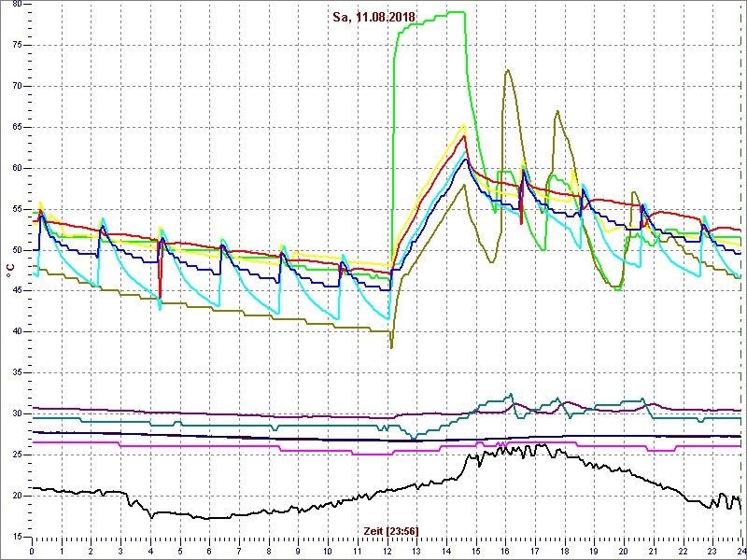This screenshot has width=747, height=560.
Task: Click hour 9 on the time axis
Action: pos(298,550)
